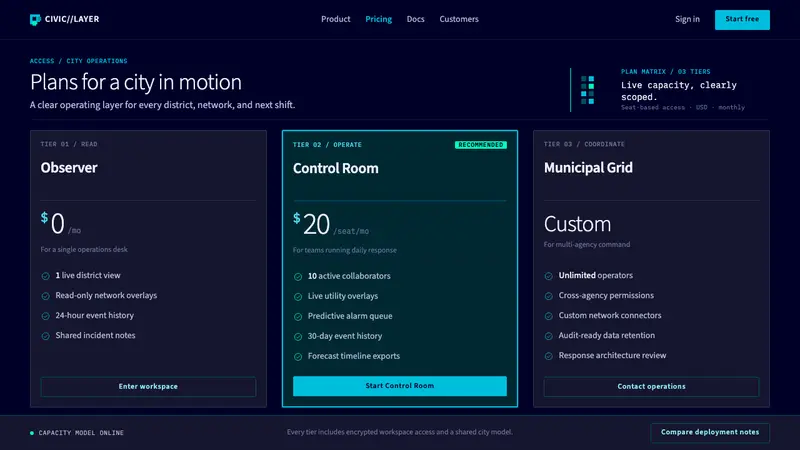The height and width of the screenshot is (450, 800).
Task: Click 'PLAN MATRIX / 03 TIERS' label
Action: [x=665, y=72]
